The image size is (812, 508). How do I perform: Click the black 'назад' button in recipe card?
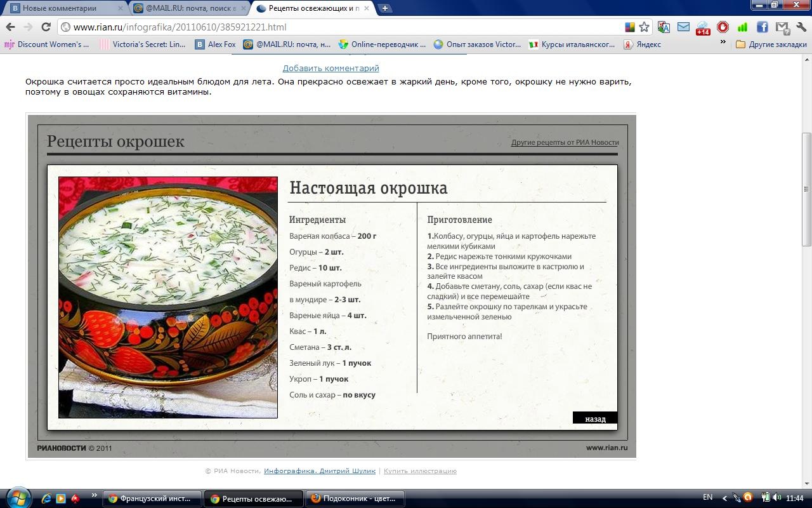pyautogui.click(x=594, y=418)
